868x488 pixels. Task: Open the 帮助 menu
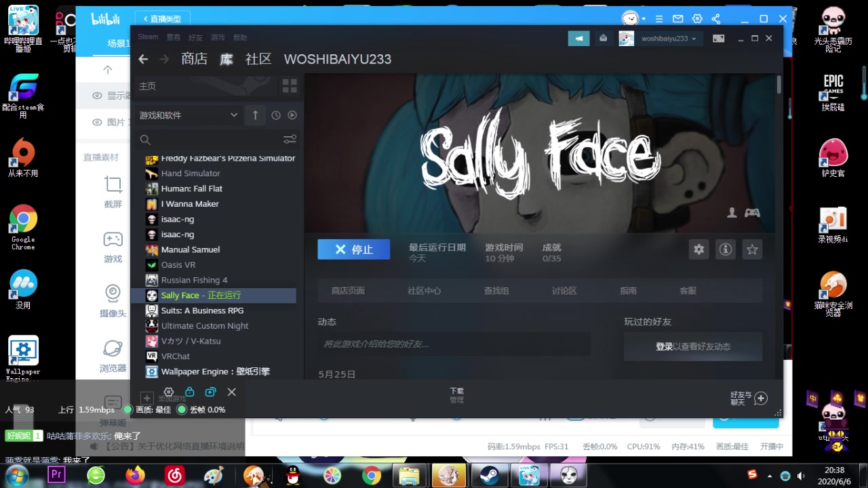pos(240,37)
